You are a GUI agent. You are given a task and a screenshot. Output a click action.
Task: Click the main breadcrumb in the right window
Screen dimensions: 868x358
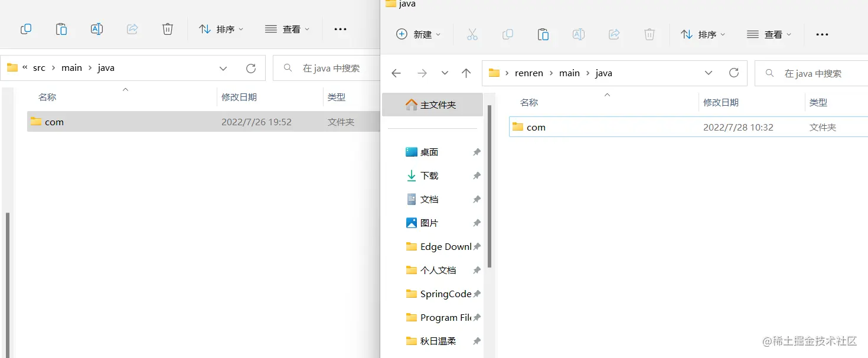pos(569,73)
